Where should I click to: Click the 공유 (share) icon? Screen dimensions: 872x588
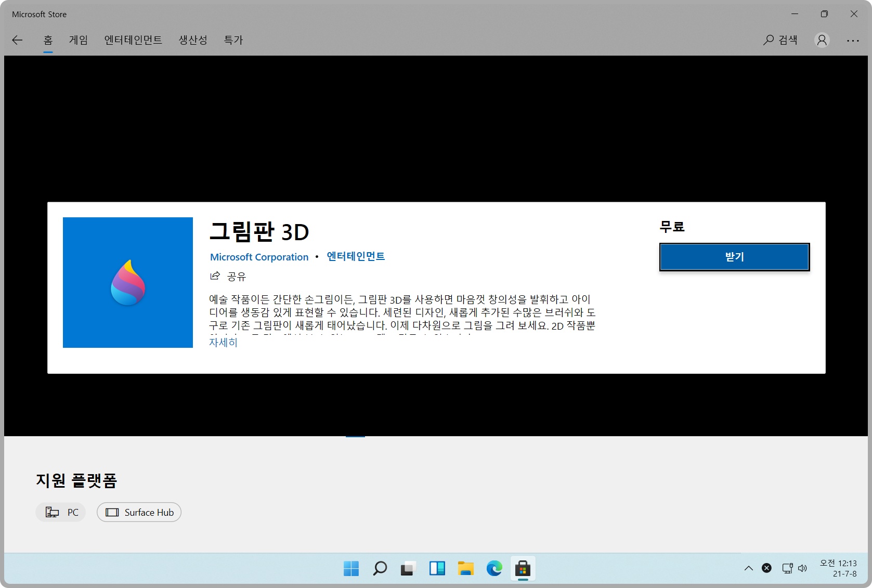[215, 276]
